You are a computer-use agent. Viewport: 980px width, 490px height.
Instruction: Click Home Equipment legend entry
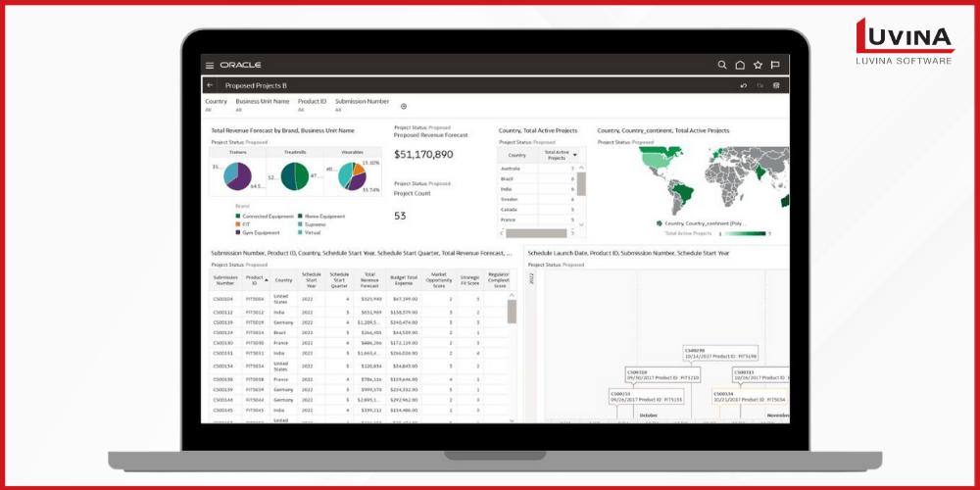tap(321, 217)
